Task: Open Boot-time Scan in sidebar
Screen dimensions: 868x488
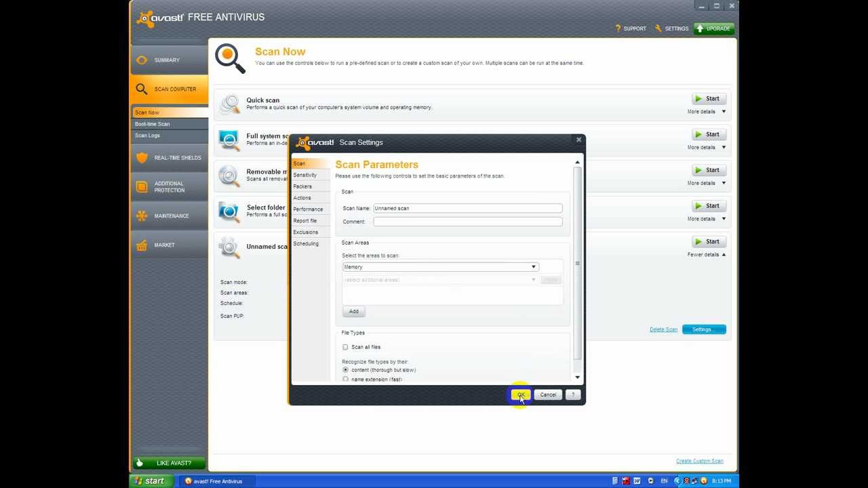Action: coord(169,124)
